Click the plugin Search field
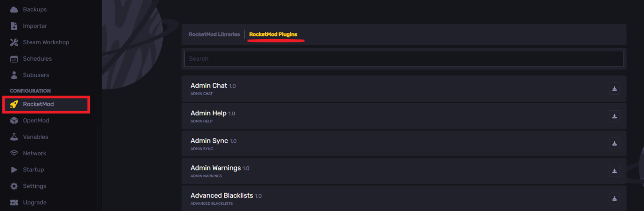The image size is (644, 211). (x=404, y=59)
